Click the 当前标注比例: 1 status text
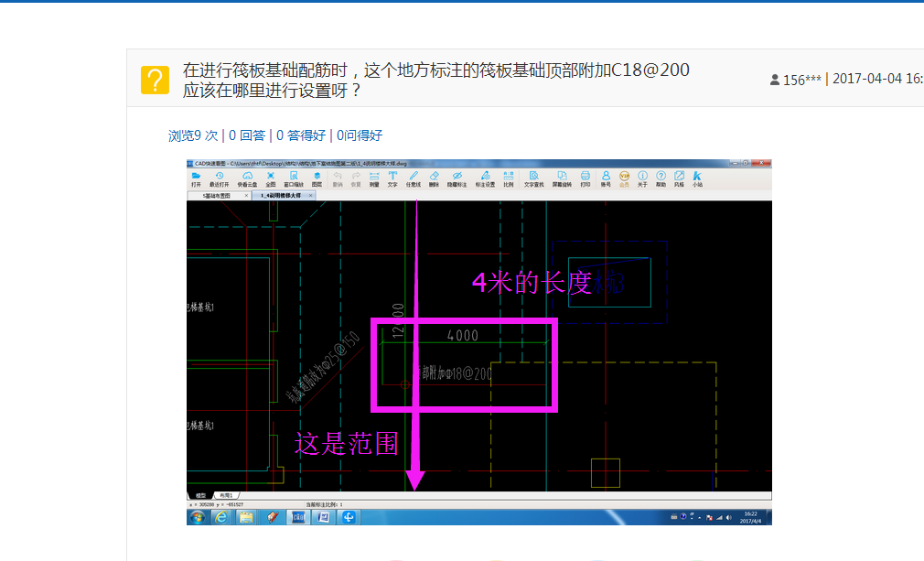The width and height of the screenshot is (924, 561). click(x=324, y=504)
